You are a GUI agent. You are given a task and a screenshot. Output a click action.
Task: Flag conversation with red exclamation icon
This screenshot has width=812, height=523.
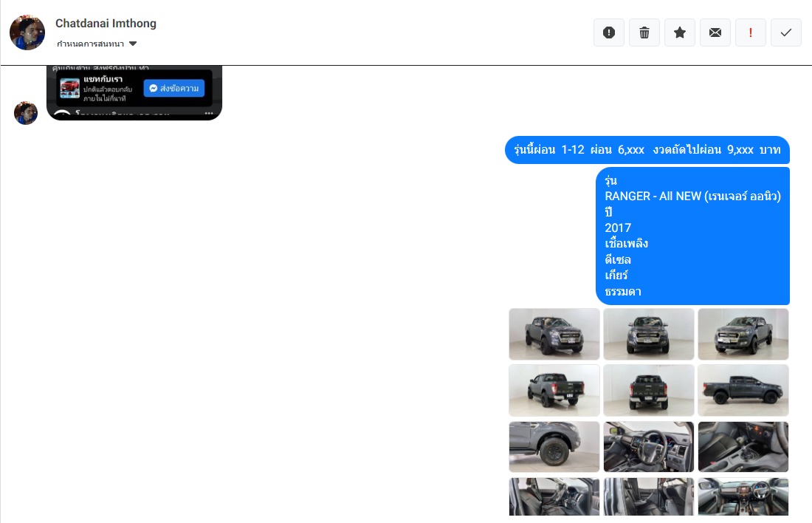click(x=751, y=33)
